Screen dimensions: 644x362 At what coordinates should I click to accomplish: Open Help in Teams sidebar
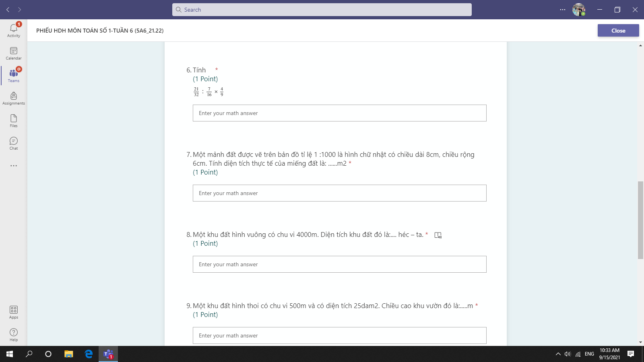click(14, 335)
